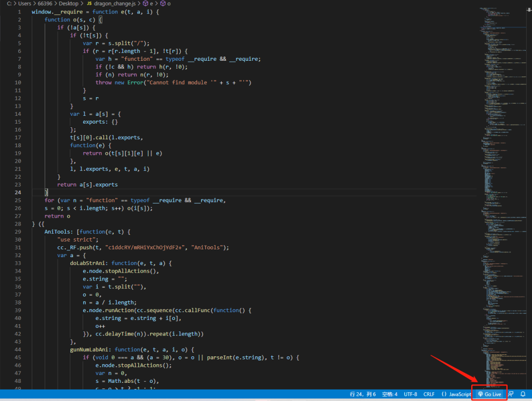Click "return o" on line 27
This screenshot has height=401, width=532.
point(57,216)
